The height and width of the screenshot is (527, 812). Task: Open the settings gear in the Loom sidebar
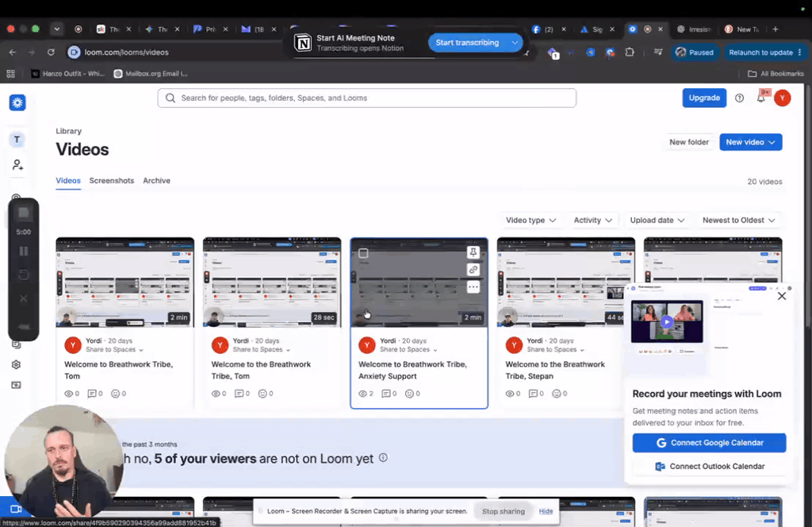pos(16,365)
